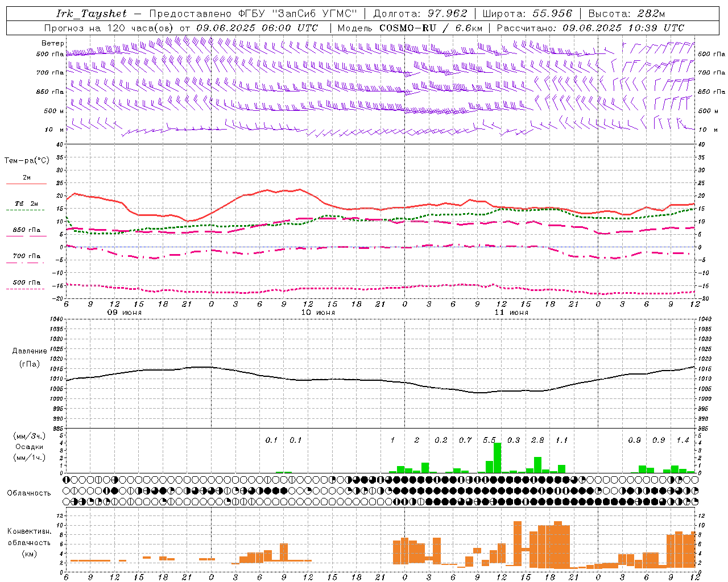Click the latitude value 55.956

[552, 14]
